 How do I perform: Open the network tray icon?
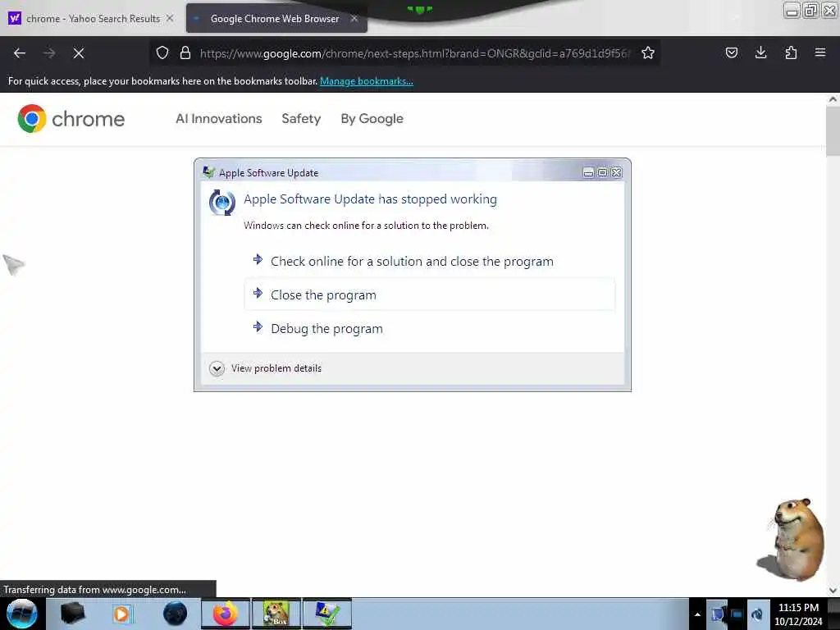click(x=718, y=614)
